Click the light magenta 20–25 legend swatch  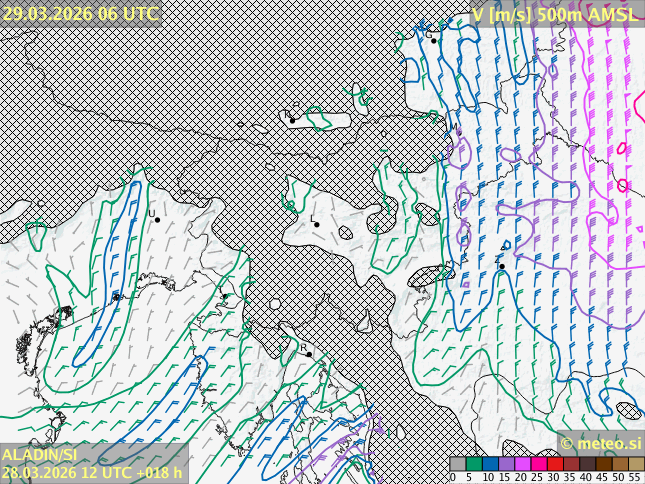522,464
